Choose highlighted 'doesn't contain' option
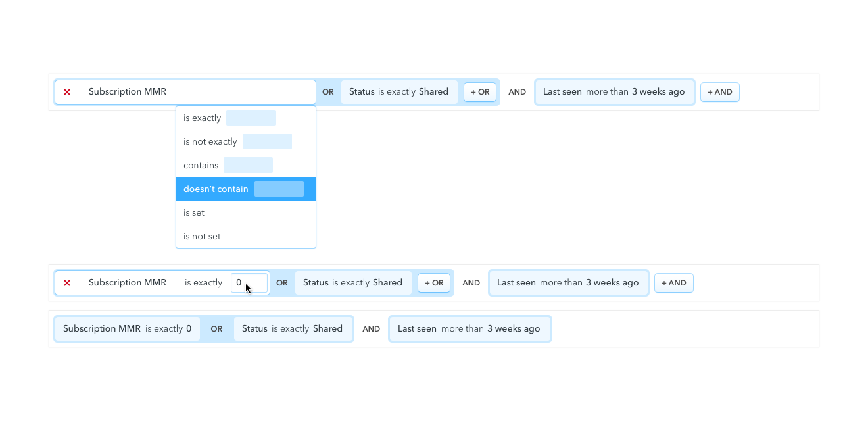Viewport: 868px width, 421px height. 216,189
